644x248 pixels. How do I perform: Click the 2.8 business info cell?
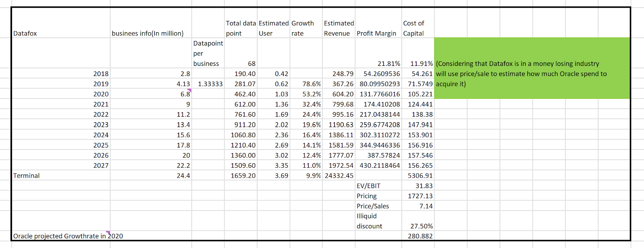pos(151,74)
